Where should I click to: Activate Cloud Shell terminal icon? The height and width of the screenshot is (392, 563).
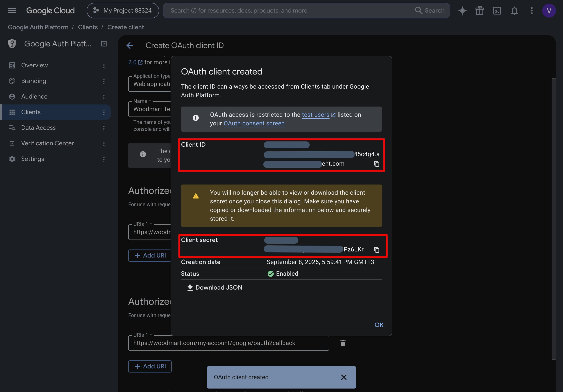pos(497,11)
